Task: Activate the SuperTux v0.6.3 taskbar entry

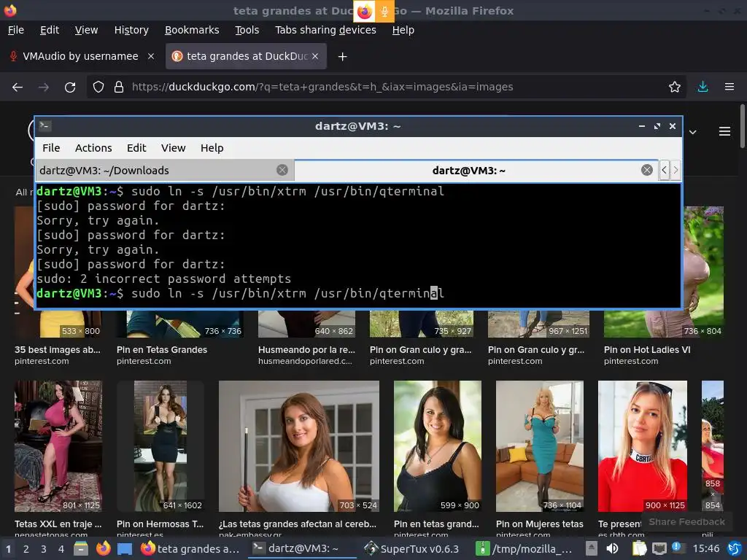Action: click(412, 548)
